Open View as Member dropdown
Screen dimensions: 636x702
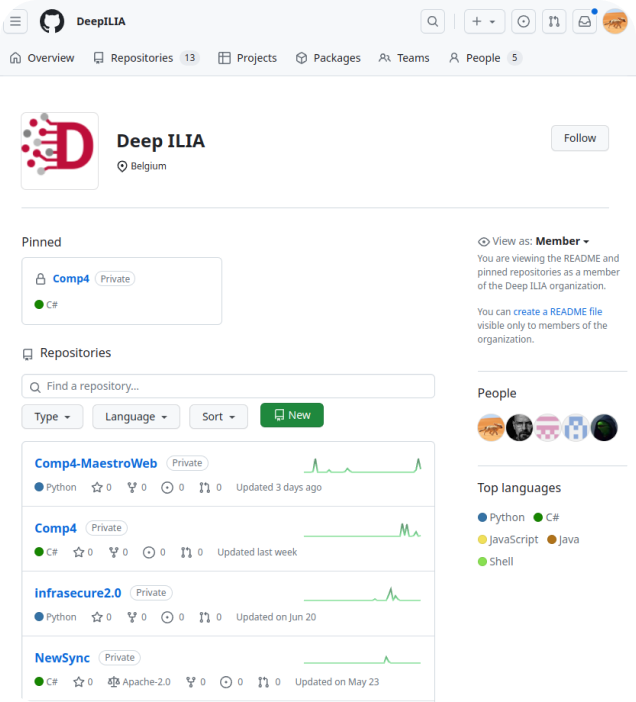point(562,241)
